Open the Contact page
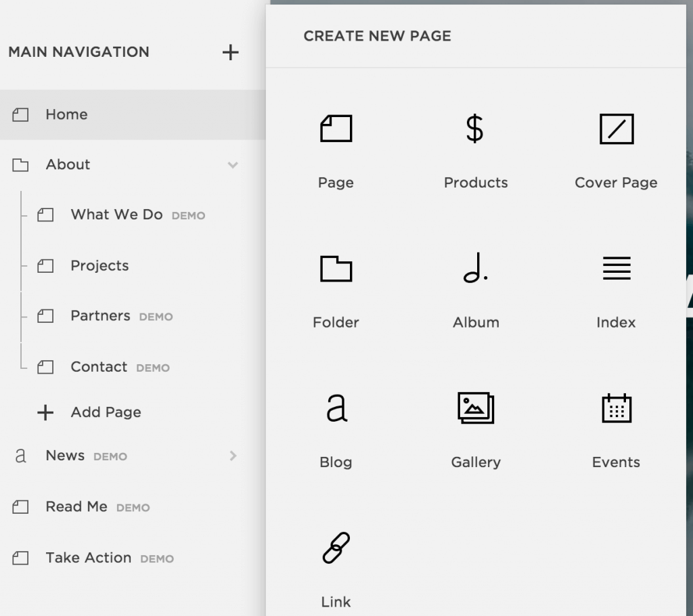Screen dimensions: 693x616 click(99, 367)
